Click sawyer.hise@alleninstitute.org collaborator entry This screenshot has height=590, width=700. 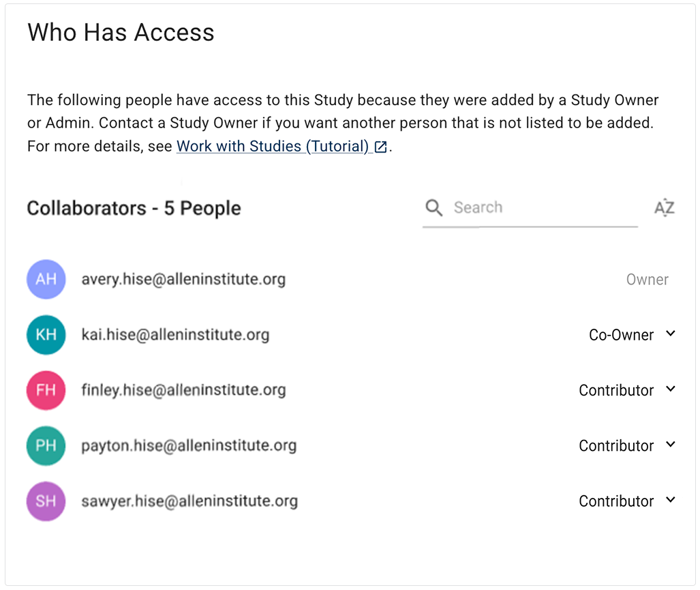click(189, 501)
